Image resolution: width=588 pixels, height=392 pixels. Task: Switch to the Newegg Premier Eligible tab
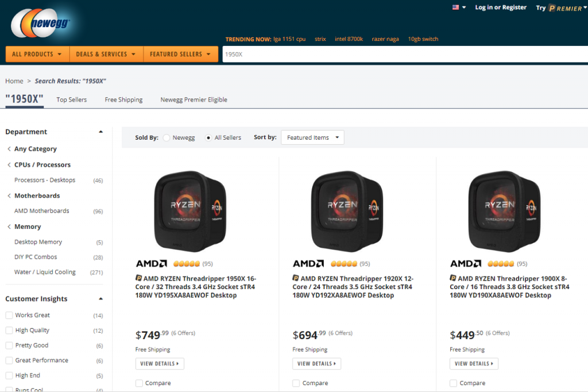pos(194,99)
